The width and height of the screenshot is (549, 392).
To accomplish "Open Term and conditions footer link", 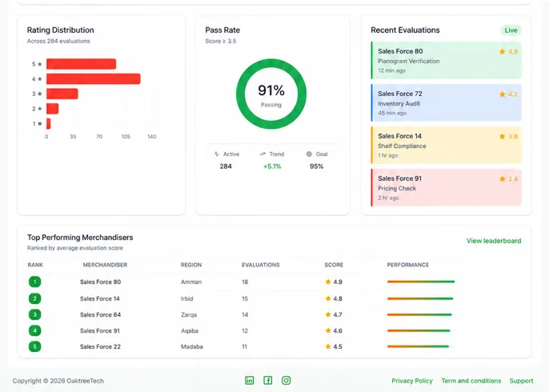I will 471,381.
